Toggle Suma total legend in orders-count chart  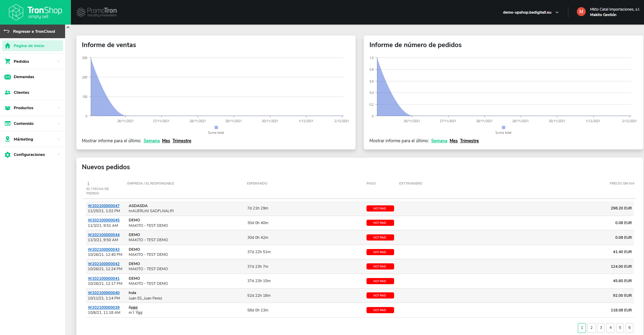[504, 130]
